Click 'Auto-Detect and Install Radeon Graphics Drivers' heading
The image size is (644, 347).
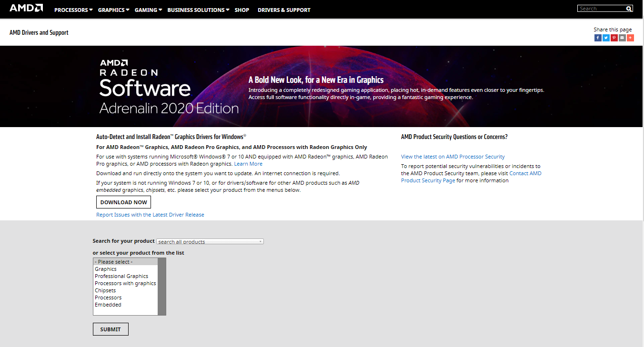click(x=171, y=136)
